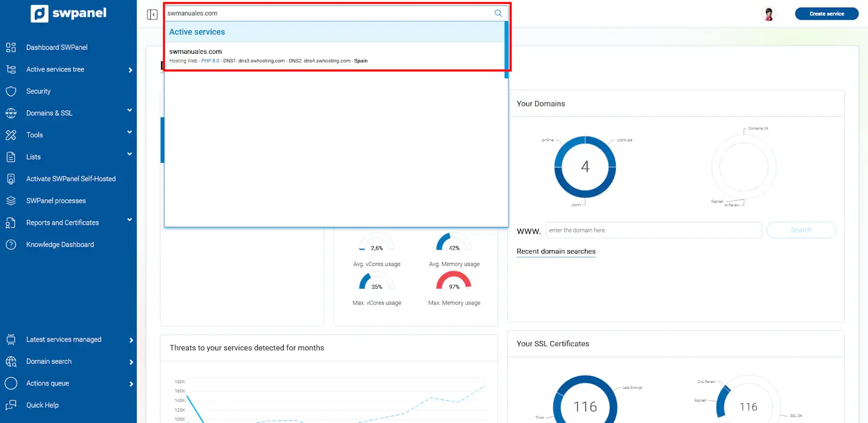Open SWPanel processes menu item
The height and width of the screenshot is (423, 868).
pos(56,201)
